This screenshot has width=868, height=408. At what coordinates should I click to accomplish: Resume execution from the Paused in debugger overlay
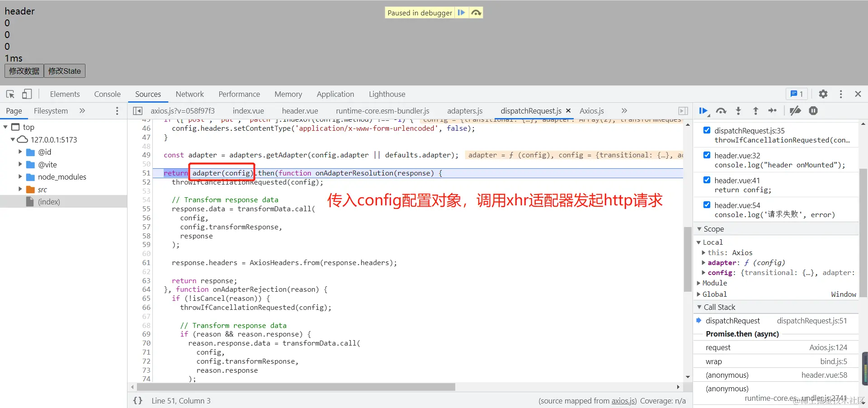(x=461, y=13)
